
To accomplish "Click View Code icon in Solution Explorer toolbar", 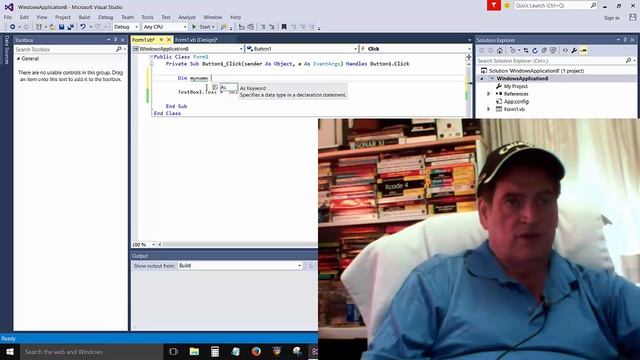I will coord(565,51).
